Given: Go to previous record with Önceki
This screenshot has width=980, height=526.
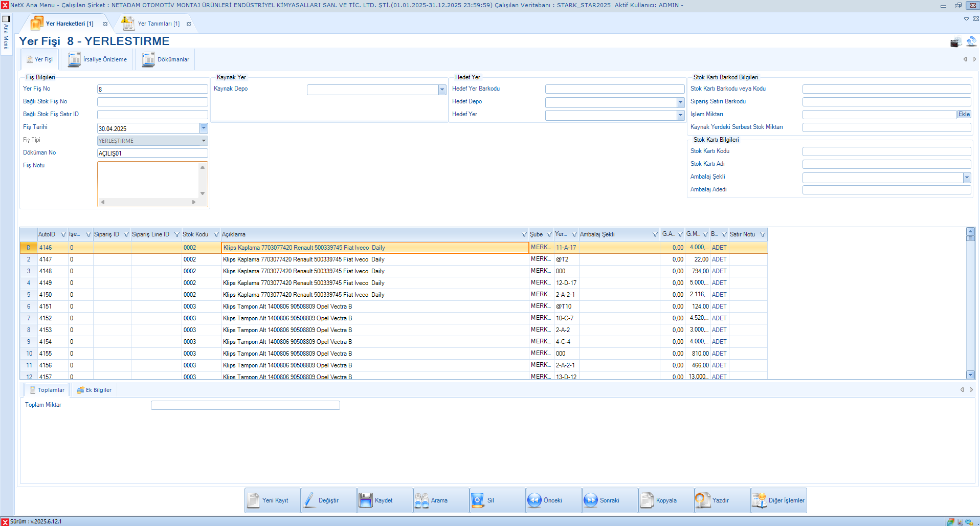Looking at the screenshot, I should click(x=534, y=500).
